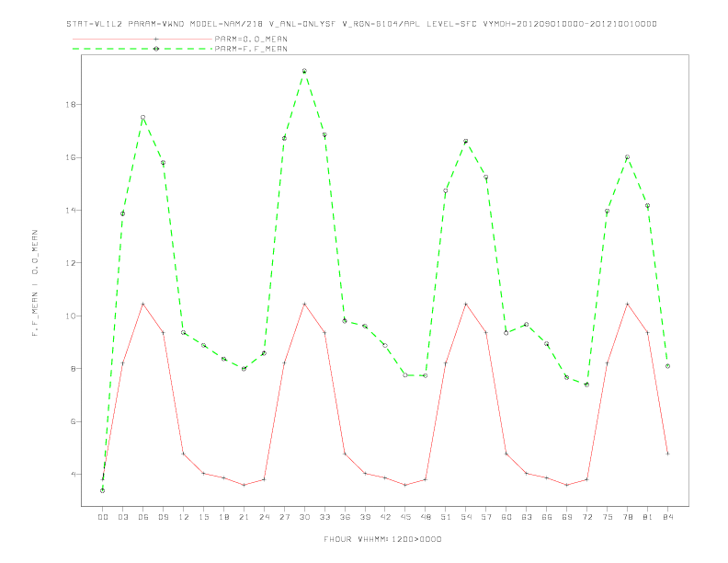728x563 pixels.
Task: Click the x-axis tick label 09
Action: [x=163, y=517]
